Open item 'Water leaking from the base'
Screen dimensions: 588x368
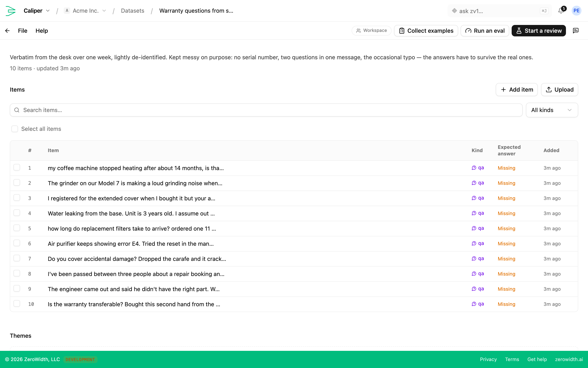(131, 213)
